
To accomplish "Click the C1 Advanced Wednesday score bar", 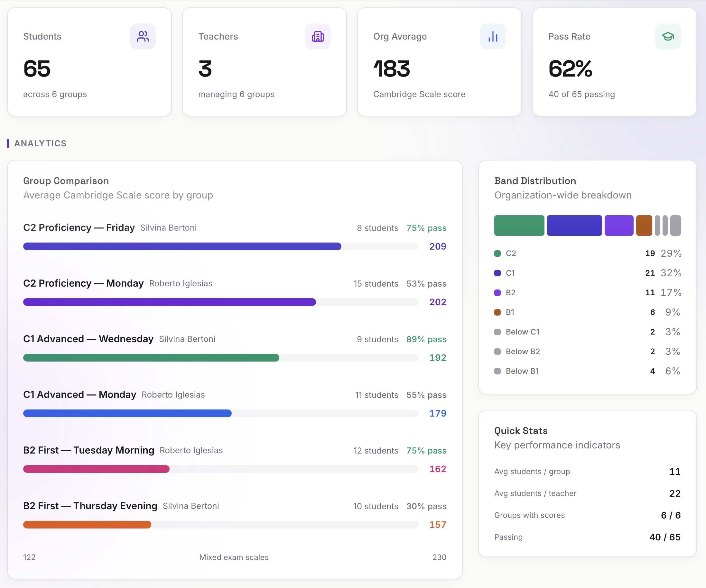I will click(x=220, y=357).
